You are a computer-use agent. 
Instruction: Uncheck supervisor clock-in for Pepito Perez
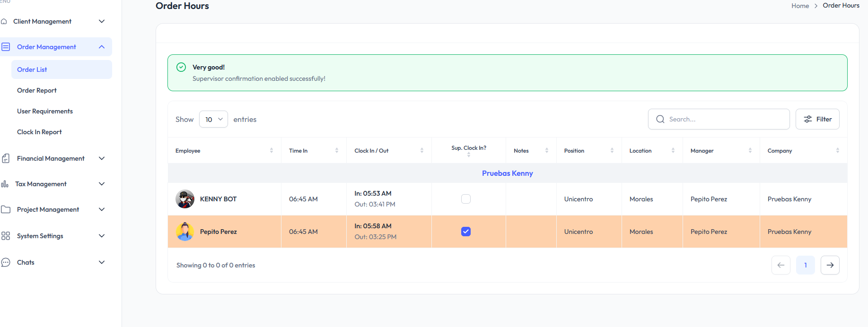(x=466, y=232)
